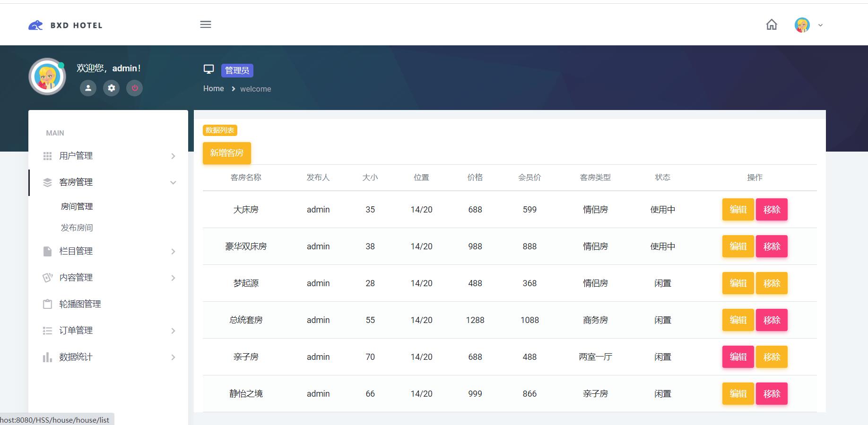Edit the 豪华双床房 room
Image resolution: width=868 pixels, height=425 pixels.
738,246
